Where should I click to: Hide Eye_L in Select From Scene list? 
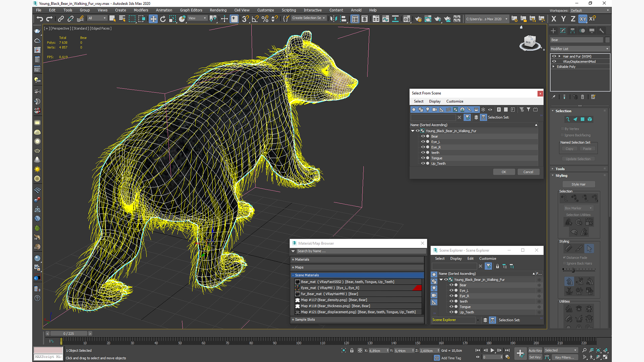423,142
